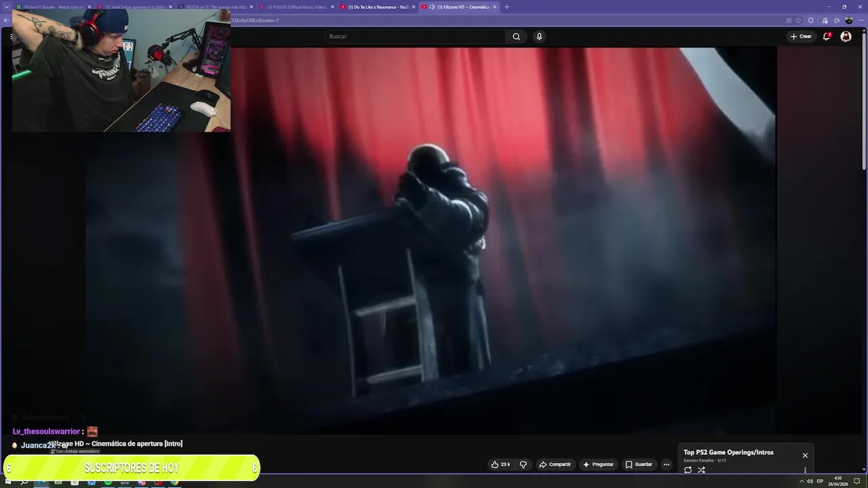Image resolution: width=868 pixels, height=488 pixels.
Task: Close the Top PS2 Game Operings/Intros playlist panel
Action: [x=805, y=455]
